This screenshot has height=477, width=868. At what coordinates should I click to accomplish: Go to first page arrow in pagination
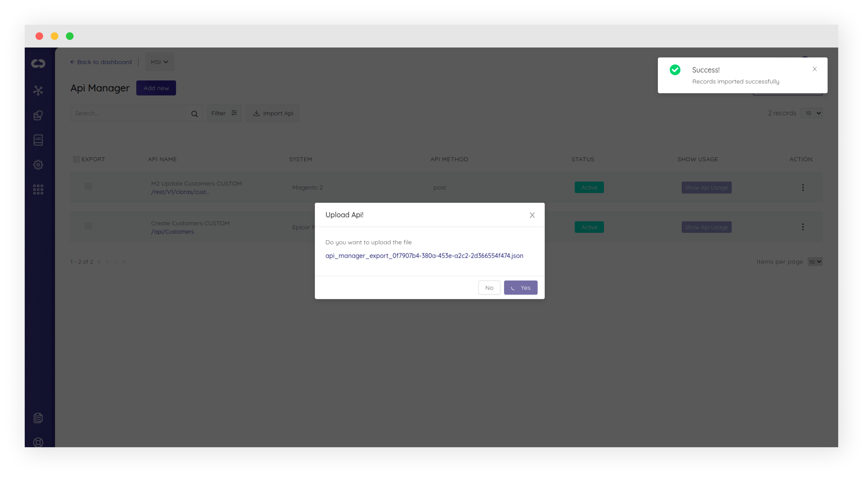click(99, 262)
